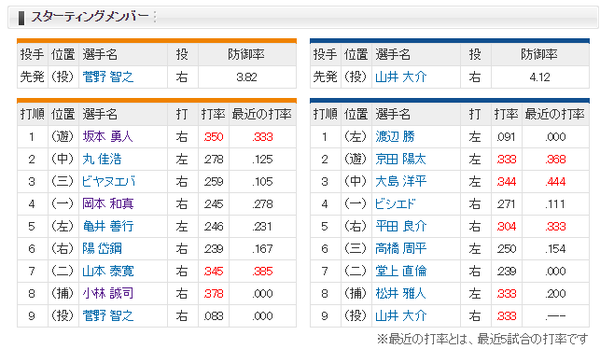The height and width of the screenshot is (363, 600).
Task: Click recent average .368 for 京田 陽太
Action: pyautogui.click(x=556, y=160)
